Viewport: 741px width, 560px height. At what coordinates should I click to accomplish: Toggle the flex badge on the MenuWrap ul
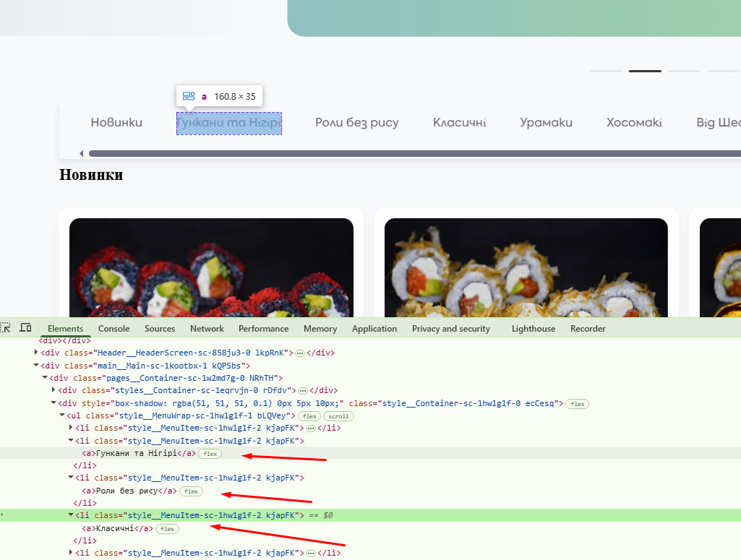[x=309, y=416]
